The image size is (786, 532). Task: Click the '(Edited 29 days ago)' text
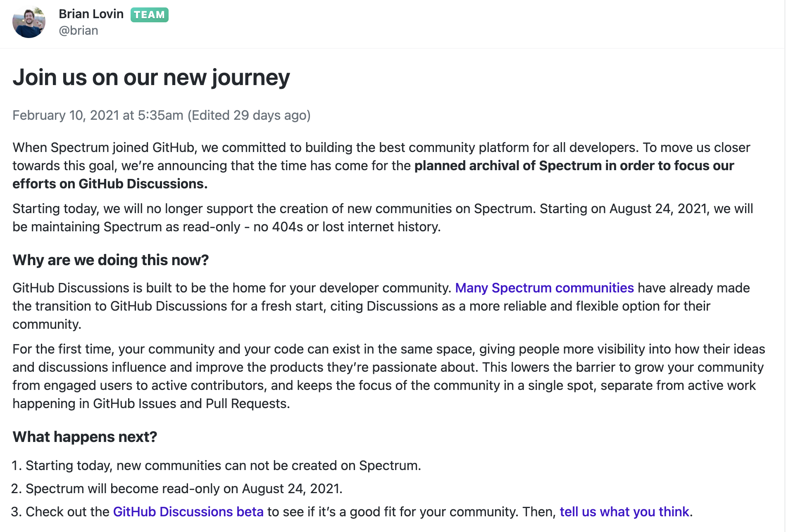(x=249, y=115)
